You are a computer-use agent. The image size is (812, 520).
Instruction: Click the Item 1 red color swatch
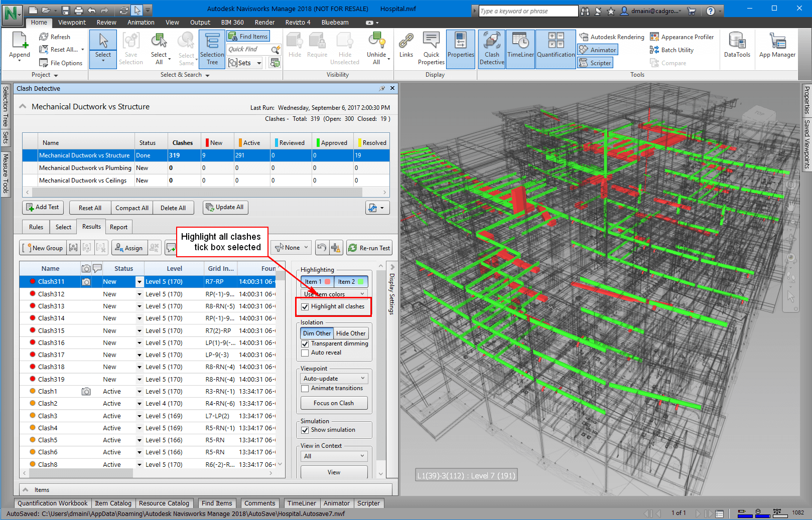click(327, 282)
